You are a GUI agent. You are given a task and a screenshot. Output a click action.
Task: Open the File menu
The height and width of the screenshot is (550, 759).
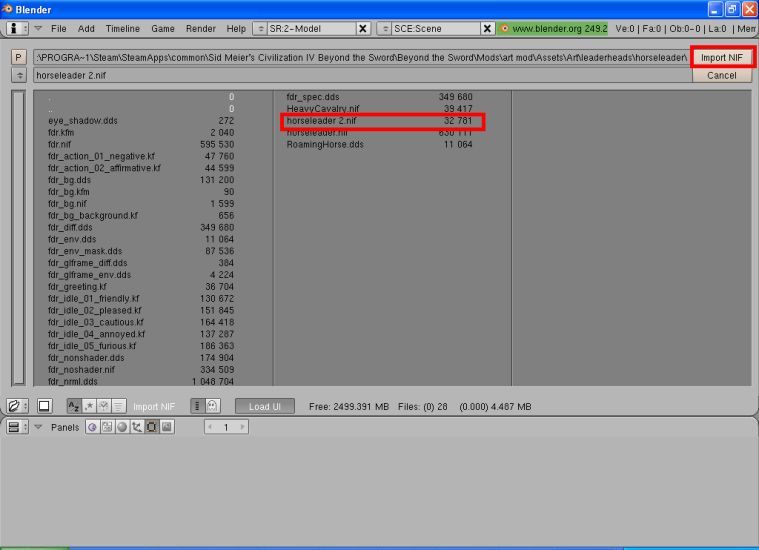tap(59, 29)
